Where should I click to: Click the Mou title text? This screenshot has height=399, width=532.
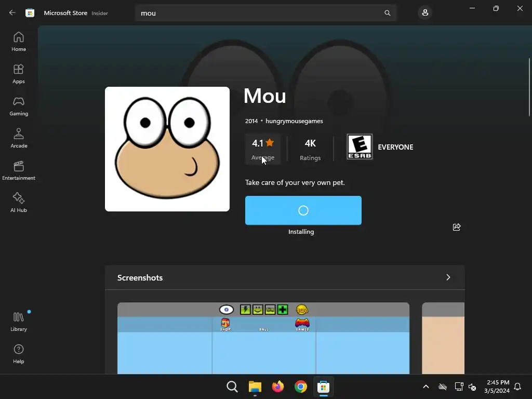265,96
